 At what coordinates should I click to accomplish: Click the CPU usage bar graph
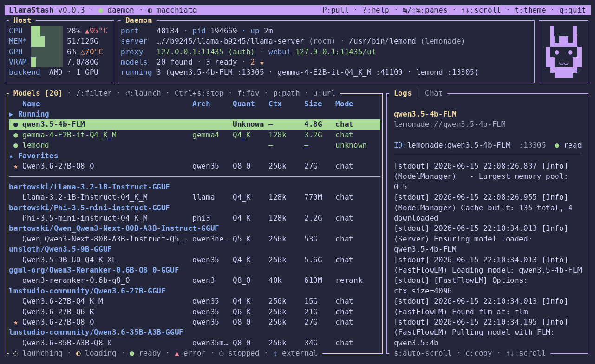47,31
